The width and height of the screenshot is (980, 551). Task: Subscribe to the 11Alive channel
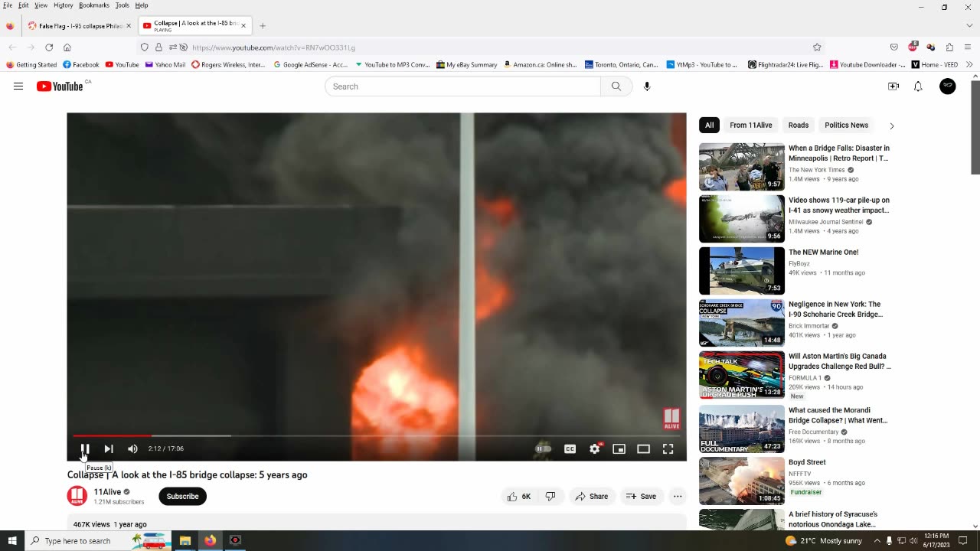182,497
